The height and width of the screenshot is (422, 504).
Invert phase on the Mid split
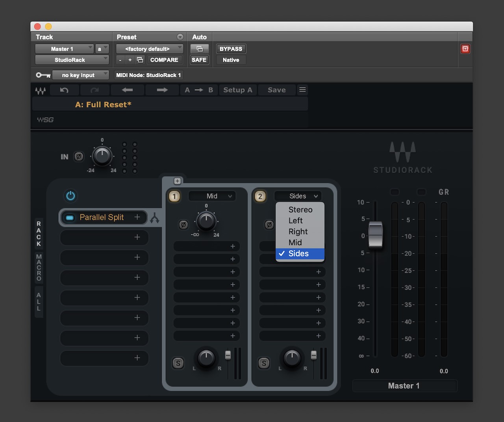(x=183, y=225)
